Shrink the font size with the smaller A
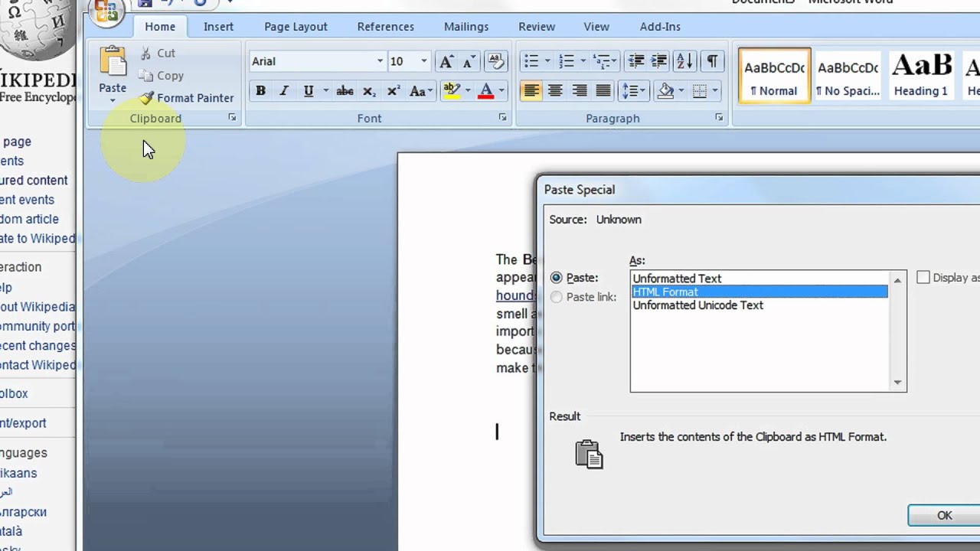 469,61
